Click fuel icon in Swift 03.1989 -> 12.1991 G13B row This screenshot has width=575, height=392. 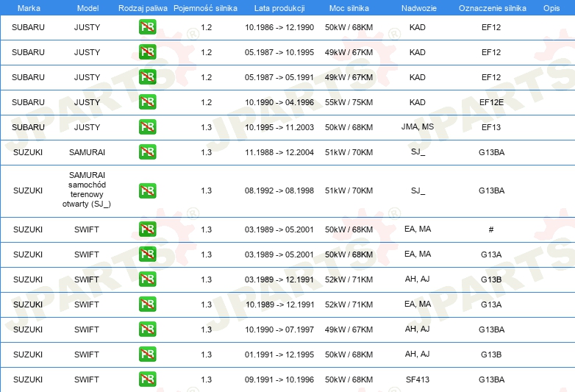(147, 279)
